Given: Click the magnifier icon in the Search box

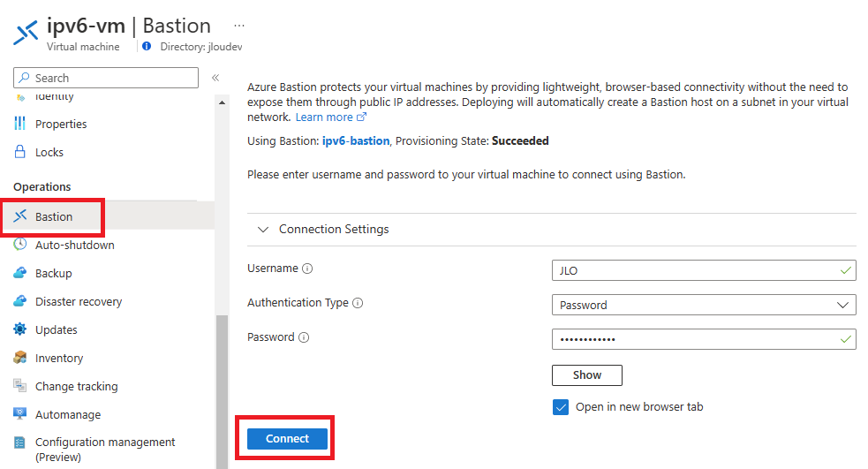Looking at the screenshot, I should [x=24, y=78].
